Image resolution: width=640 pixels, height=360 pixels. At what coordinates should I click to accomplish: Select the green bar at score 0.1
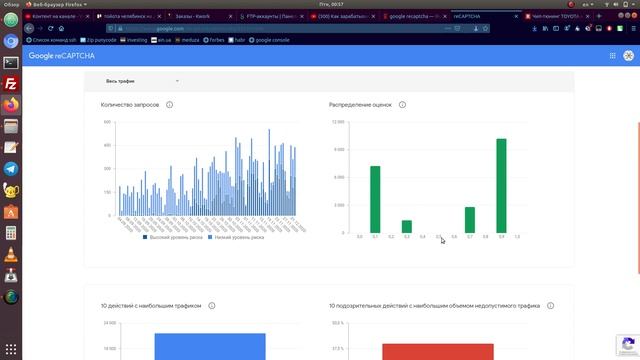click(x=375, y=200)
